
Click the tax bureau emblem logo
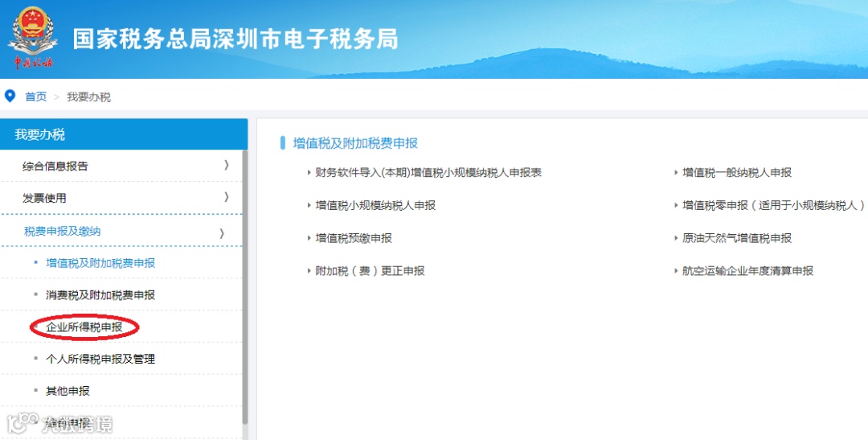33,38
